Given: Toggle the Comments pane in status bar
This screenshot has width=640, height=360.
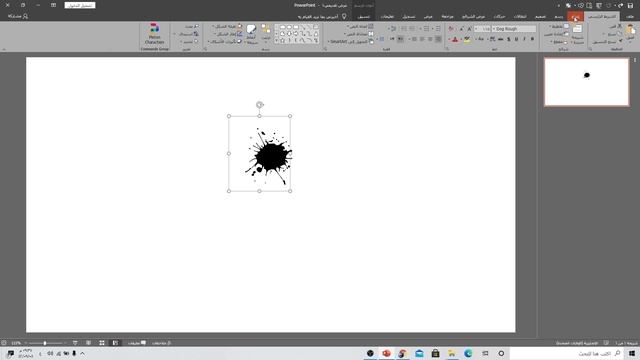Looking at the screenshot, I should [x=137, y=343].
